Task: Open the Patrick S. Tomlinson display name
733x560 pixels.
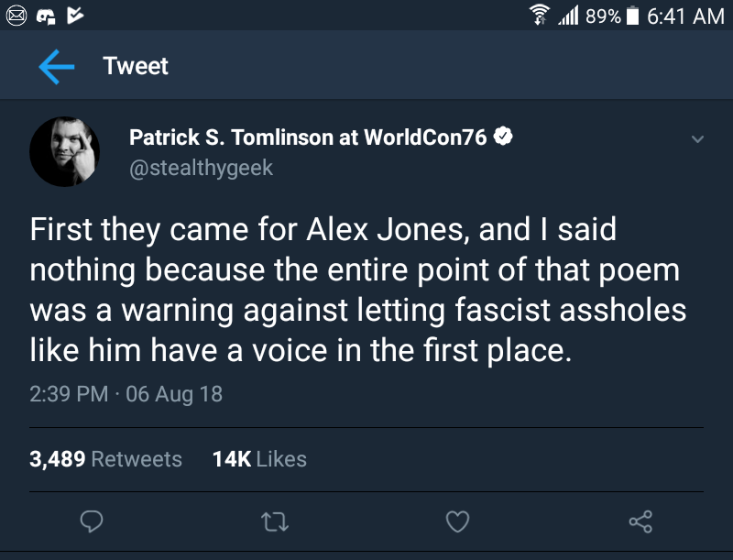Action: pos(309,137)
